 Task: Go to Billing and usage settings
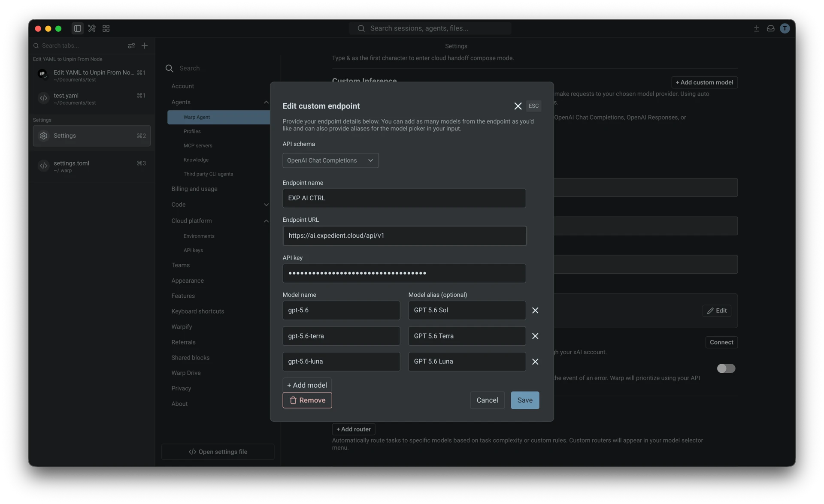pyautogui.click(x=194, y=189)
